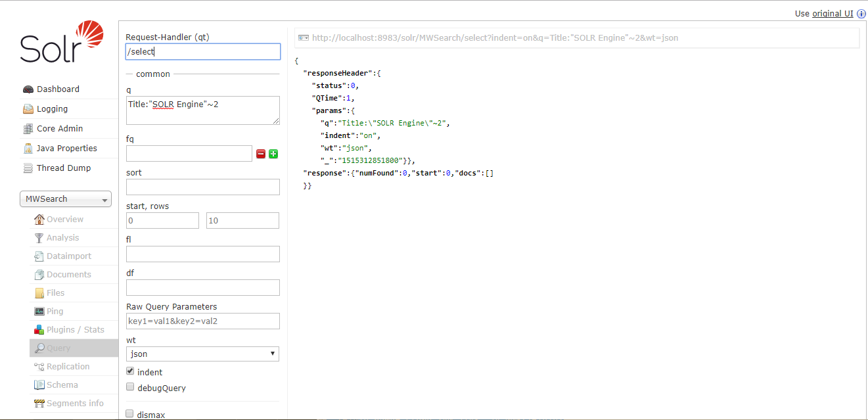Click the Core Admin server icon
Image resolution: width=868 pixels, height=420 pixels.
click(x=28, y=129)
